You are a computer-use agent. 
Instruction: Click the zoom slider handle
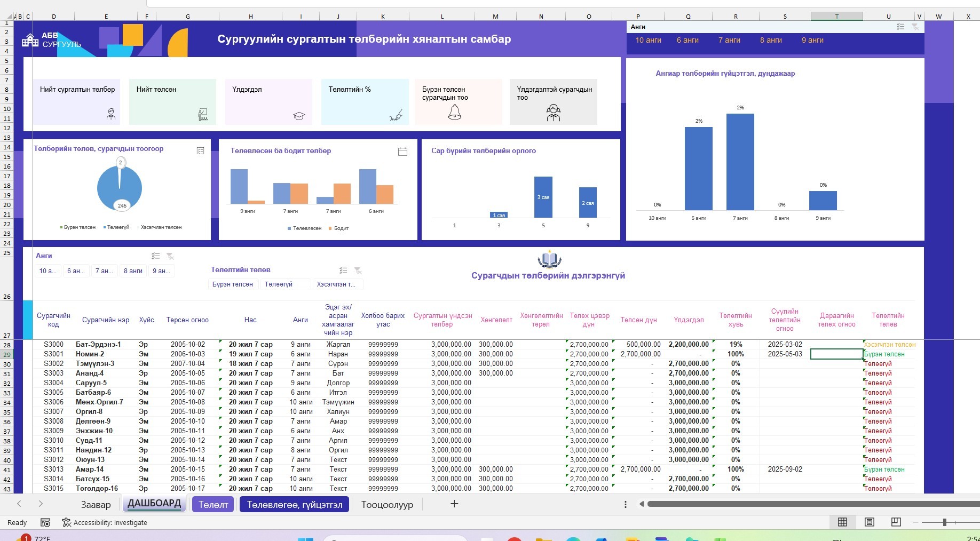click(x=944, y=522)
